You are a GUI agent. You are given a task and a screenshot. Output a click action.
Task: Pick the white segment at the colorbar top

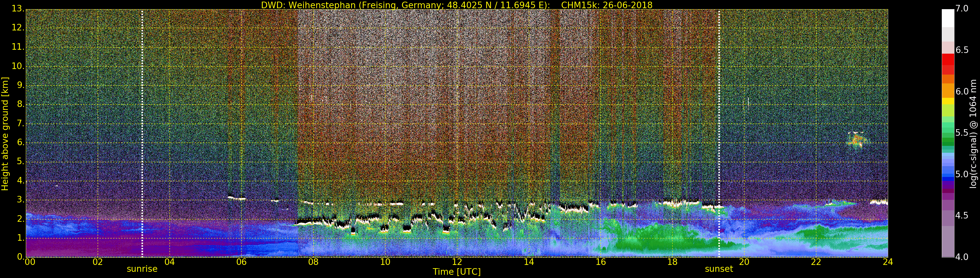pyautogui.click(x=948, y=18)
